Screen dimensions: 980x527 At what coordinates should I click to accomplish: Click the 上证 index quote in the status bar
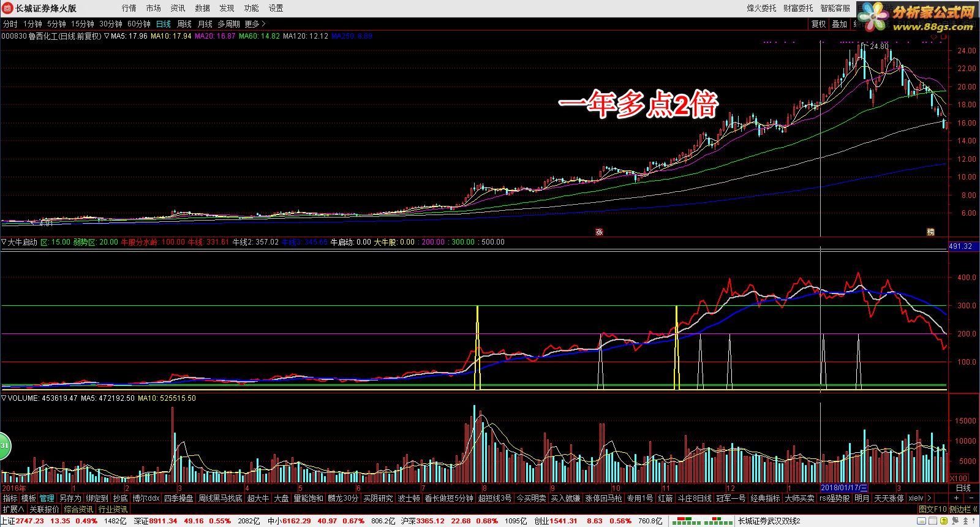[49, 521]
